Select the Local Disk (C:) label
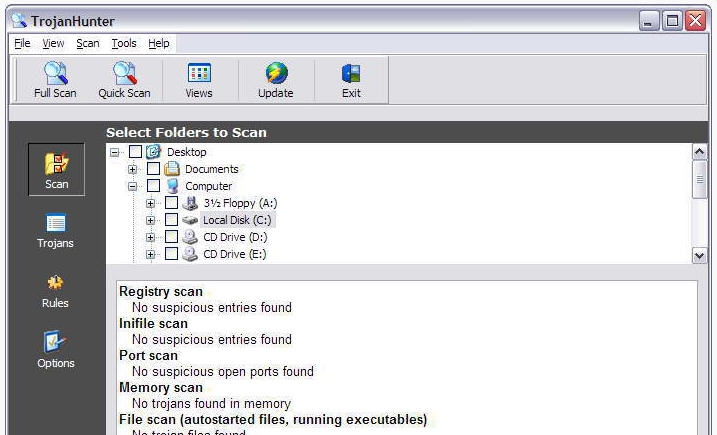 point(237,220)
